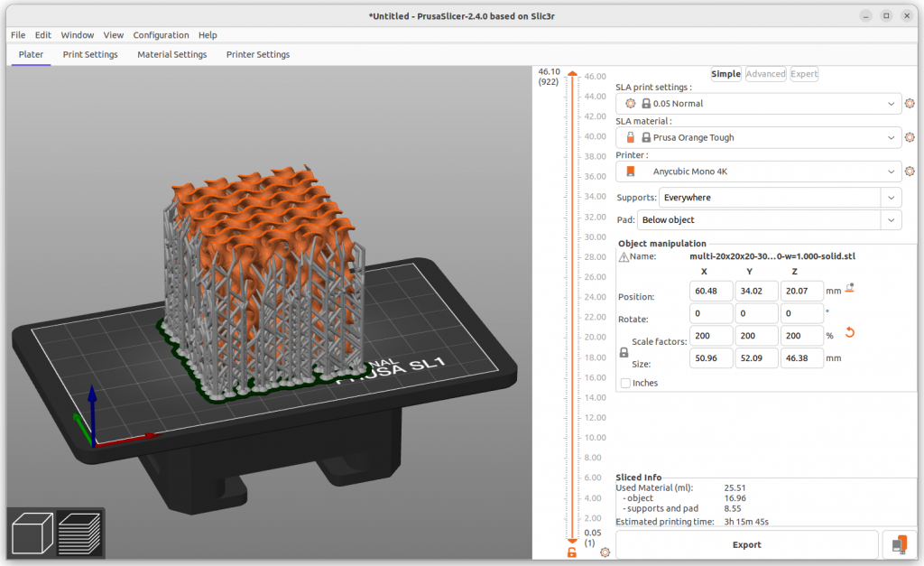The image size is (924, 566).
Task: Open the Help menu
Action: click(208, 35)
